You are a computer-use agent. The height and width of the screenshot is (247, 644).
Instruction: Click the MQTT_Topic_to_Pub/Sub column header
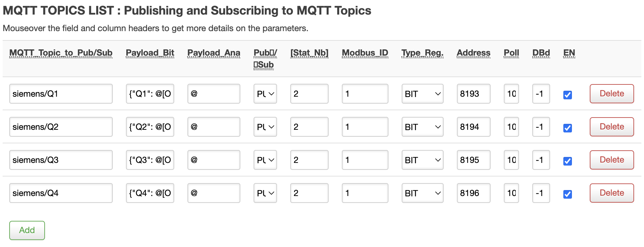[61, 53]
